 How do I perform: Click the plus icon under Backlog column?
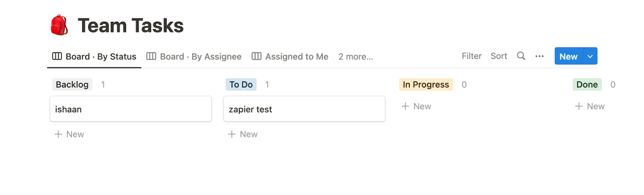pos(58,134)
